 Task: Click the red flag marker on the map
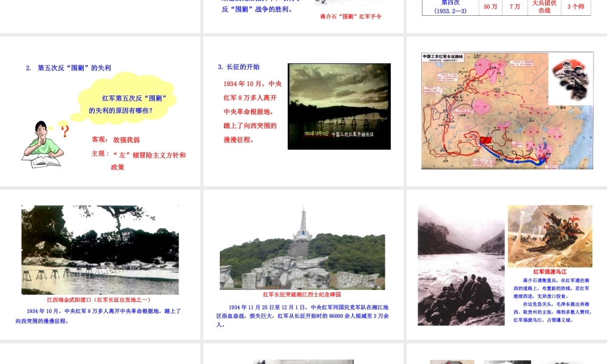485,140
